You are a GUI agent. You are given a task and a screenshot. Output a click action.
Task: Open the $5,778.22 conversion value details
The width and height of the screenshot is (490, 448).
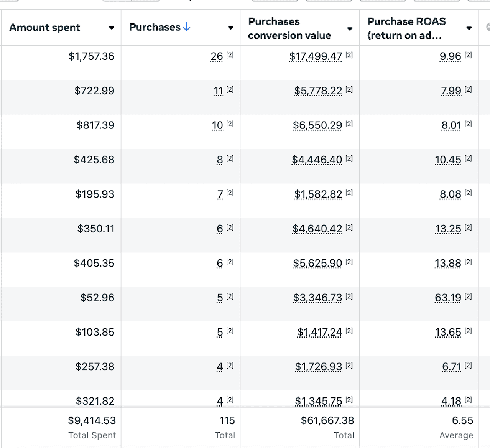pyautogui.click(x=318, y=91)
